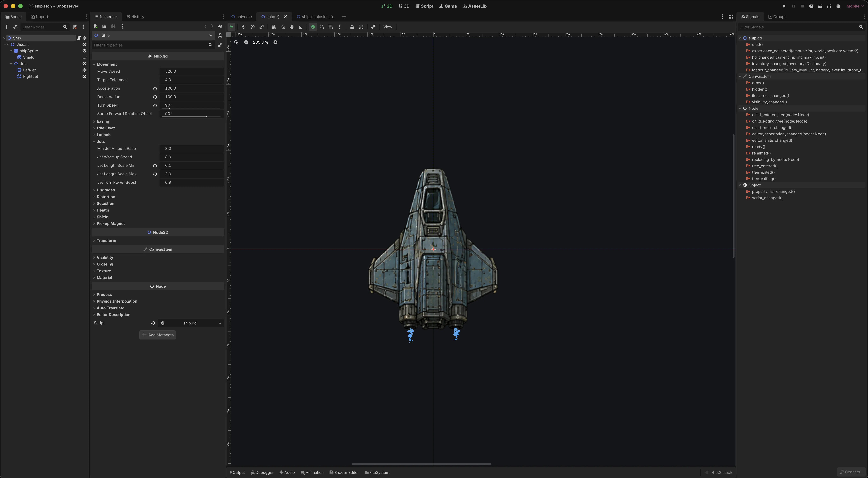Choose the Move Mode tool

(x=243, y=27)
